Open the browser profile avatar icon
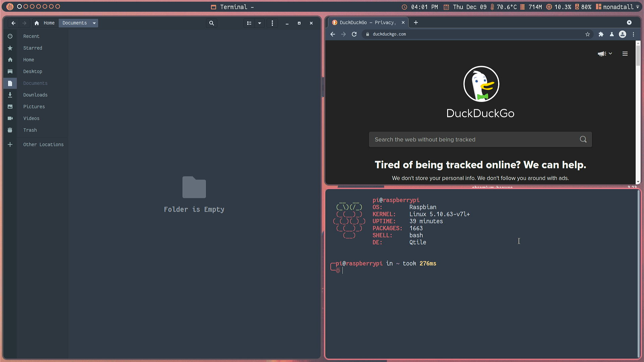The width and height of the screenshot is (644, 362). (x=623, y=34)
